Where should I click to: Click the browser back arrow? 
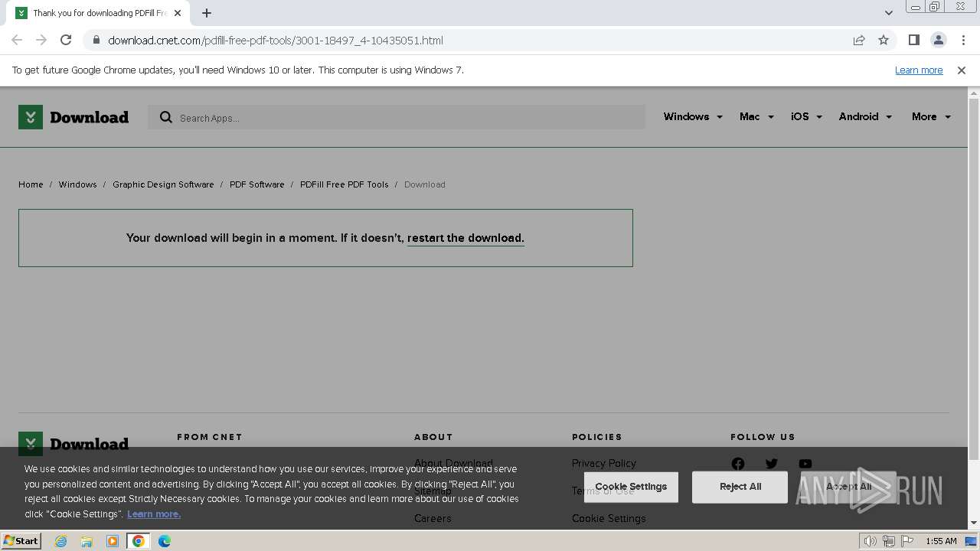17,40
